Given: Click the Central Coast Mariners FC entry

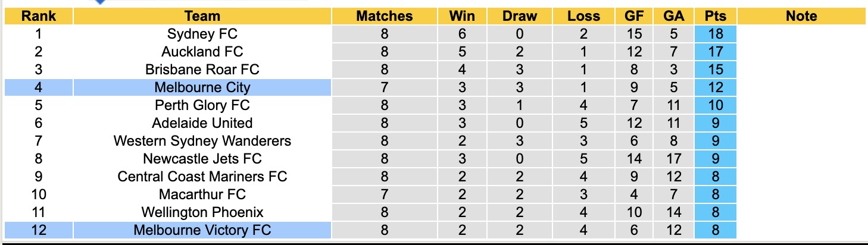Looking at the screenshot, I should pos(202,177).
